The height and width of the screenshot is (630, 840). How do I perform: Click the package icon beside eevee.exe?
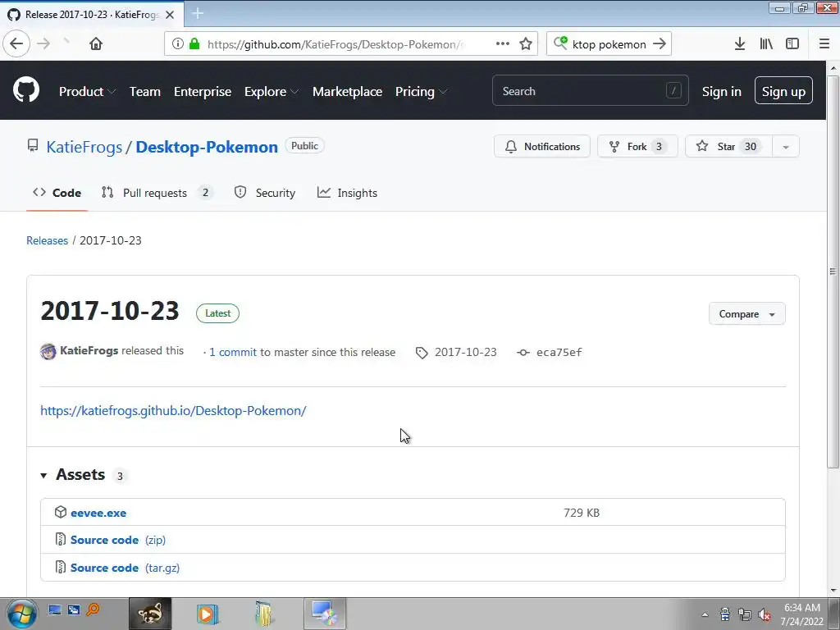click(61, 512)
